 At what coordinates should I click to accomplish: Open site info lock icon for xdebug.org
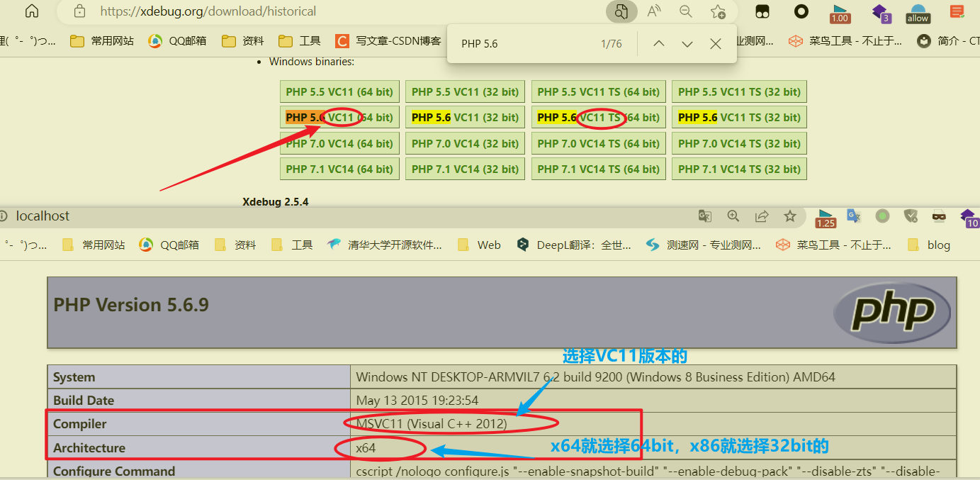(80, 11)
